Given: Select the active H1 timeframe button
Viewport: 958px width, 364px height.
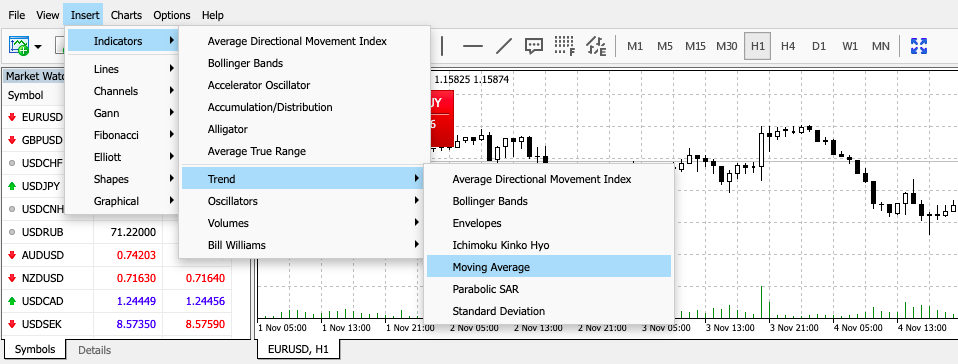Looking at the screenshot, I should (x=758, y=46).
